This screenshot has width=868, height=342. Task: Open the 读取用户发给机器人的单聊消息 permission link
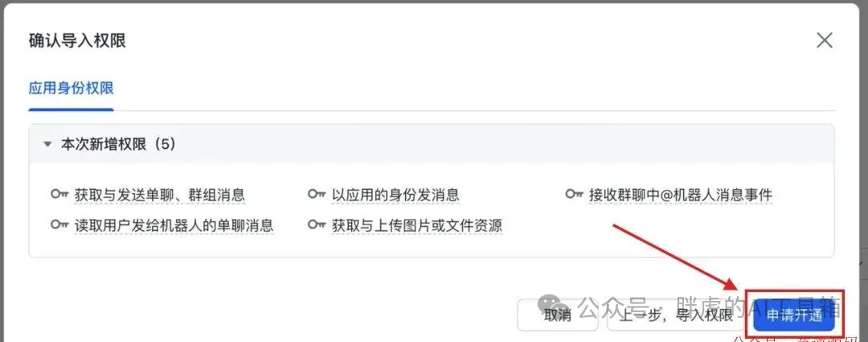pyautogui.click(x=174, y=225)
